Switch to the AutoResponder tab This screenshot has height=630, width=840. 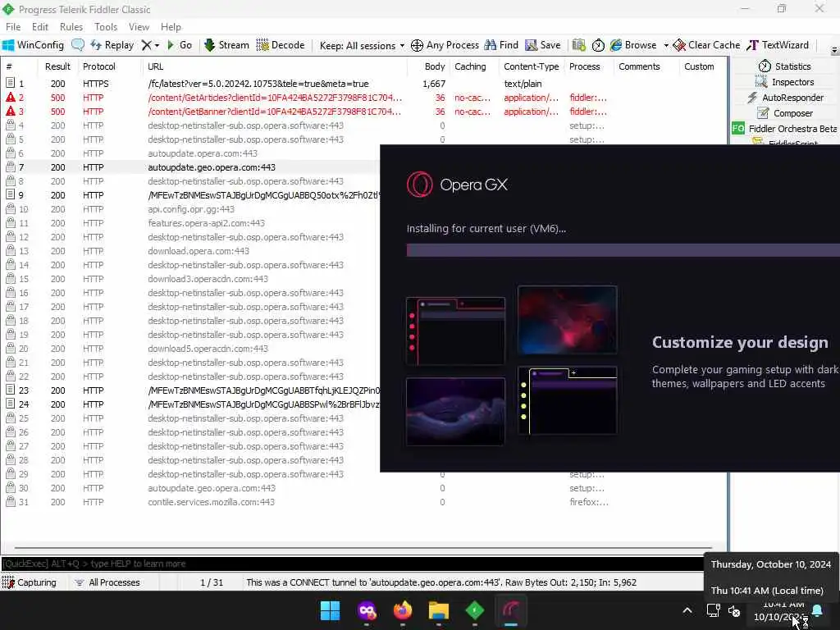(x=785, y=98)
